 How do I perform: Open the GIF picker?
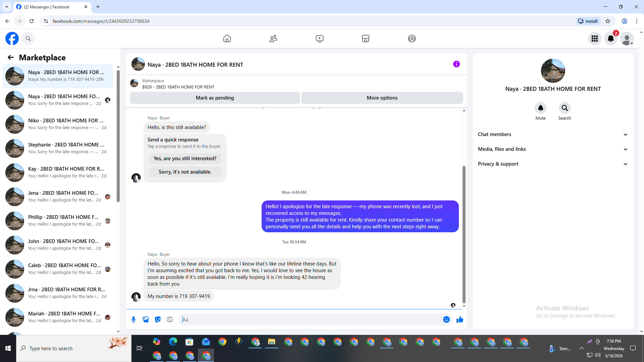click(170, 319)
